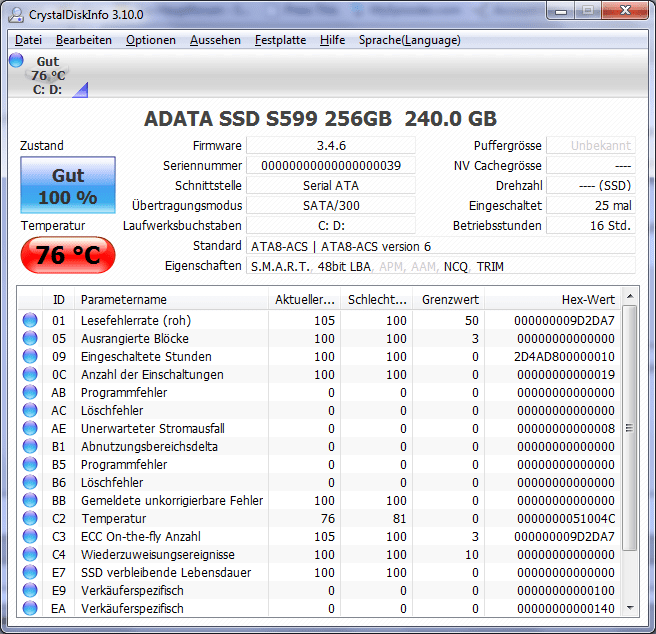
Task: Click status orb for Eingeschaltete Stunden row
Action: click(x=30, y=356)
